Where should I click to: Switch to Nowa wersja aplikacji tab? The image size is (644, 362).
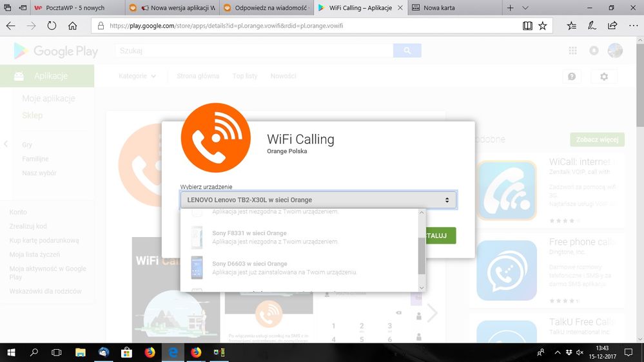pos(173,8)
